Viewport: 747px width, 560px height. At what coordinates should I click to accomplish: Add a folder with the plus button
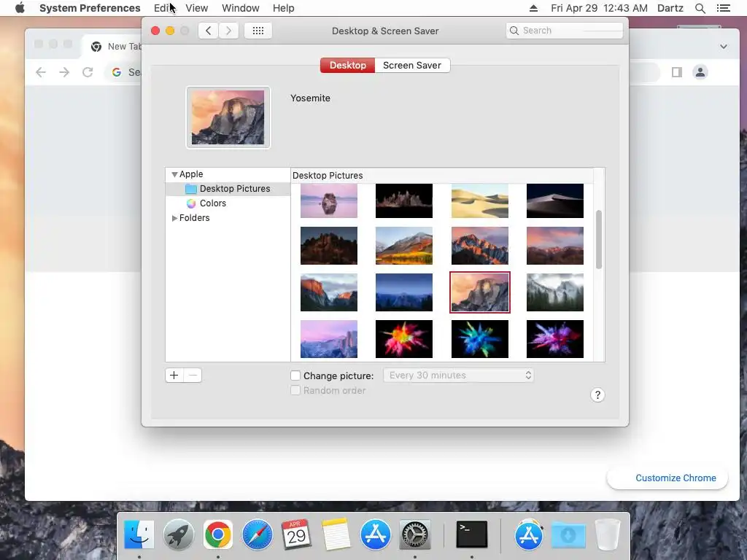(x=174, y=376)
